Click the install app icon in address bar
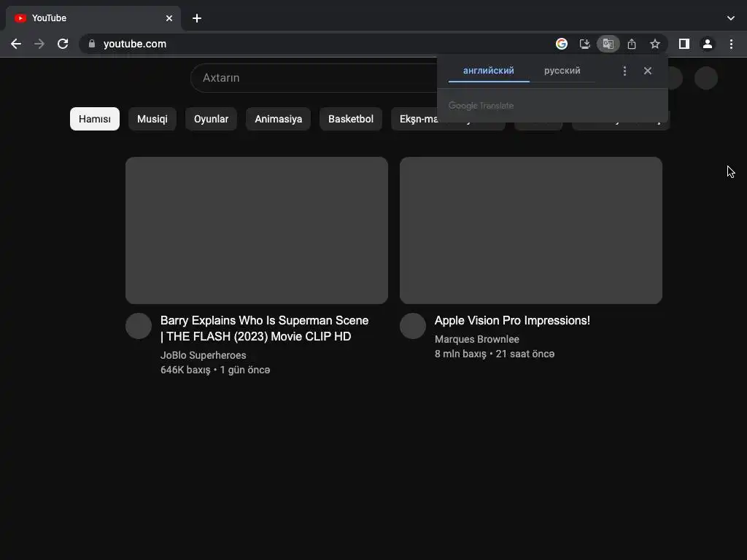This screenshot has height=560, width=747. point(584,44)
